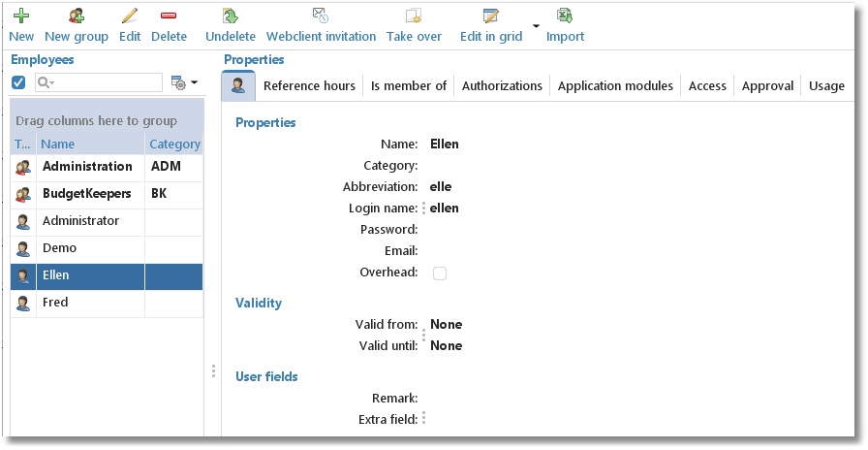Select the Fred employee row
Screen dimensions: 868x450
point(107,304)
